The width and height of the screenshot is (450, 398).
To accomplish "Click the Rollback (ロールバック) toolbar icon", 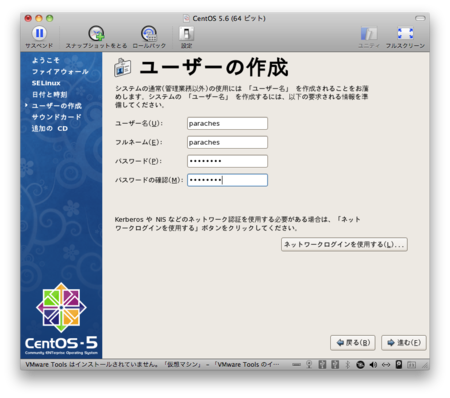I will click(x=149, y=34).
